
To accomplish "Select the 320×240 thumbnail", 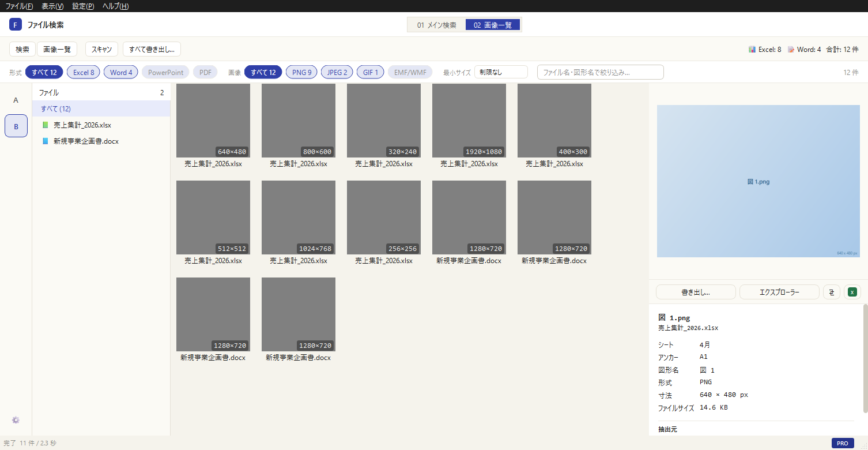I will pos(384,121).
